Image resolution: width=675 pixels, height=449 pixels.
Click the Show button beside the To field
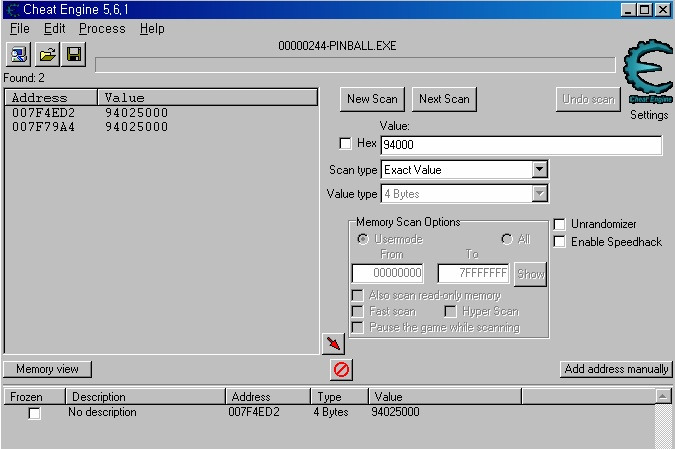[x=530, y=274]
